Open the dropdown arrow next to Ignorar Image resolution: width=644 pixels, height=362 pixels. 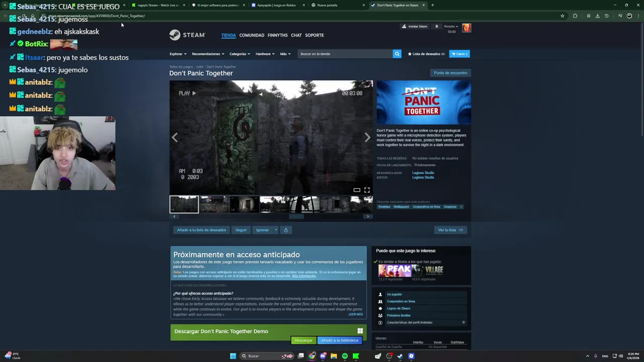(276, 230)
